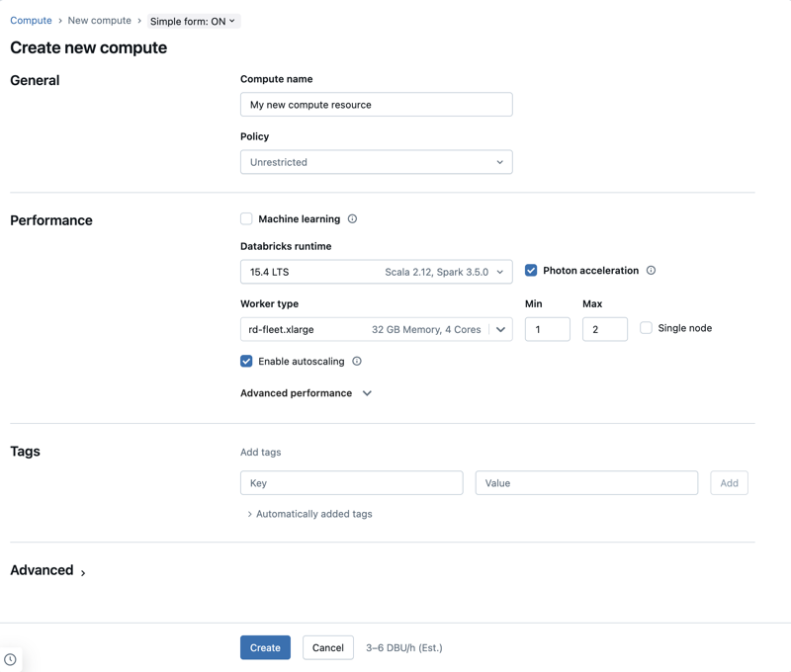Disable Photon acceleration

[x=531, y=270]
